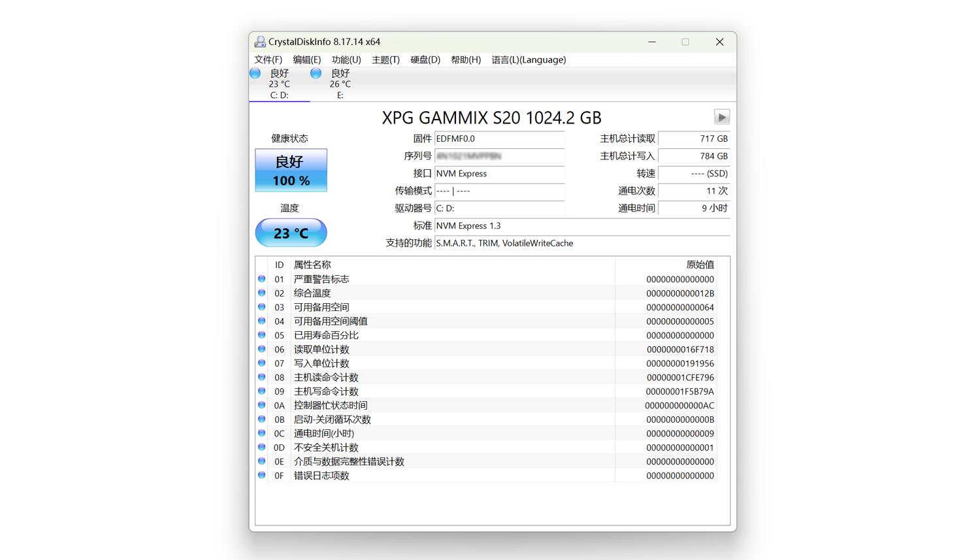
Task: Select the 序列号 serial number field
Action: click(x=499, y=156)
